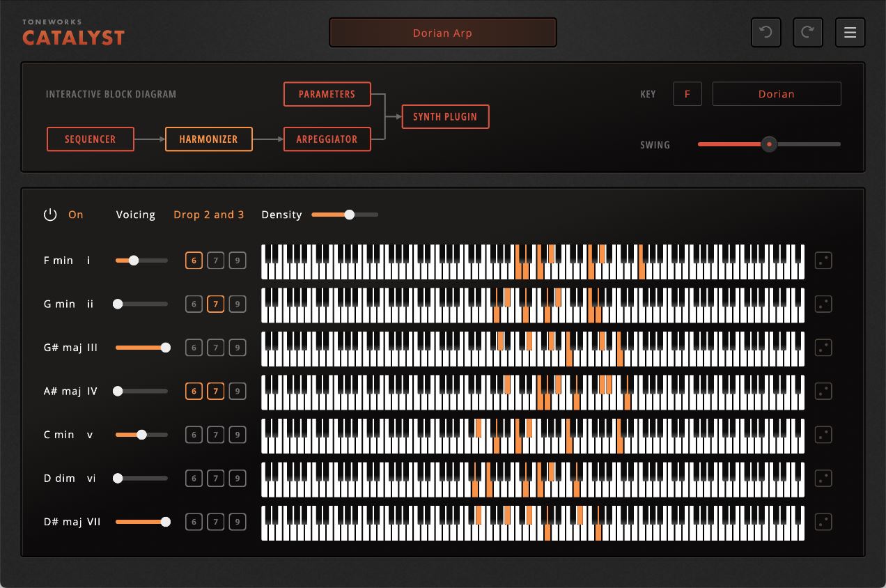Image resolution: width=886 pixels, height=588 pixels.
Task: Adjust the F min probability slider
Action: (142, 261)
